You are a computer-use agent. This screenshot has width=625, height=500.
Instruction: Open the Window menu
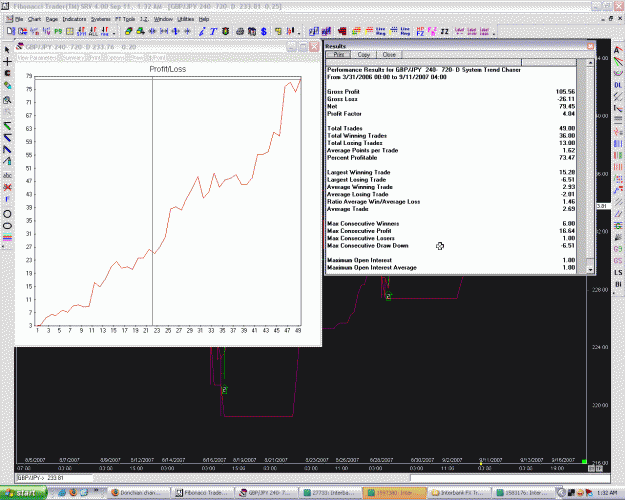pos(163,19)
